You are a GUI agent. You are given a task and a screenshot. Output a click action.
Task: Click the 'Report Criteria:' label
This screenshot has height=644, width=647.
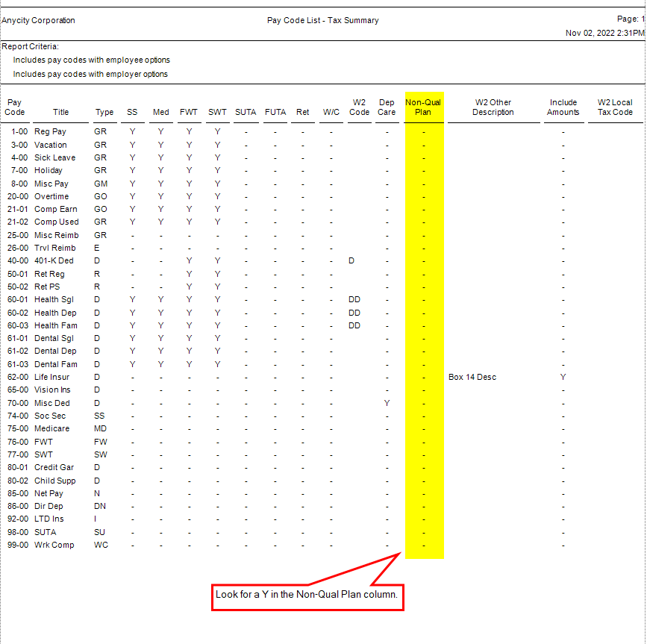30,46
